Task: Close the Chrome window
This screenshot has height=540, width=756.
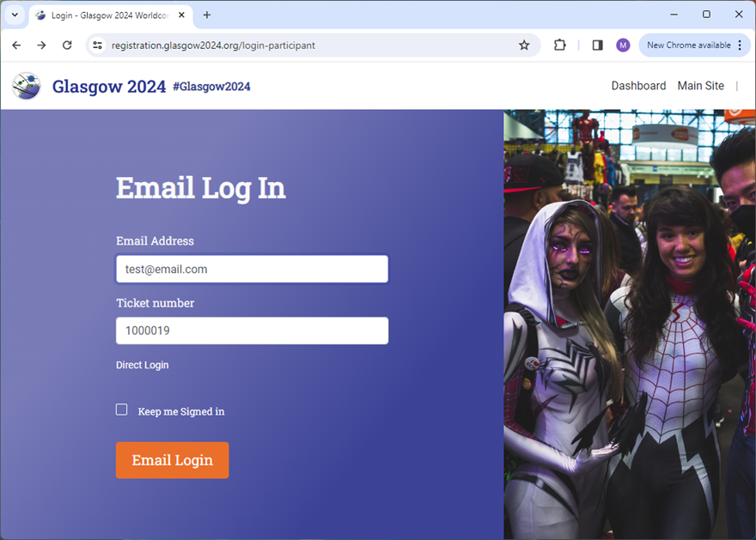Action: point(739,15)
